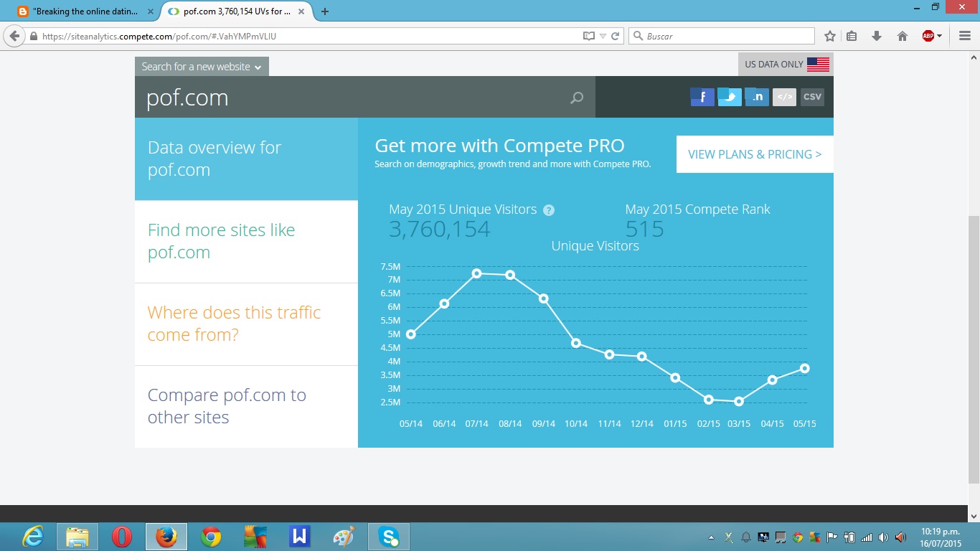The height and width of the screenshot is (551, 980).
Task: Launch Paint from the taskbar
Action: click(344, 537)
